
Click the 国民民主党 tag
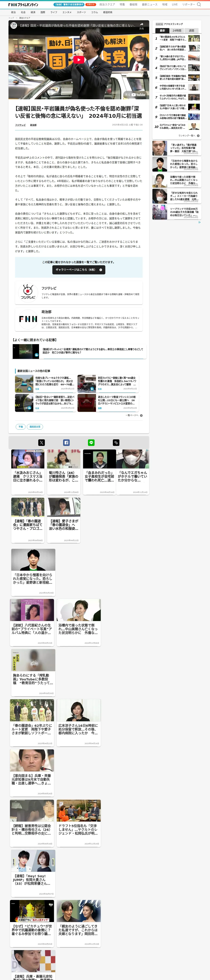35,427
